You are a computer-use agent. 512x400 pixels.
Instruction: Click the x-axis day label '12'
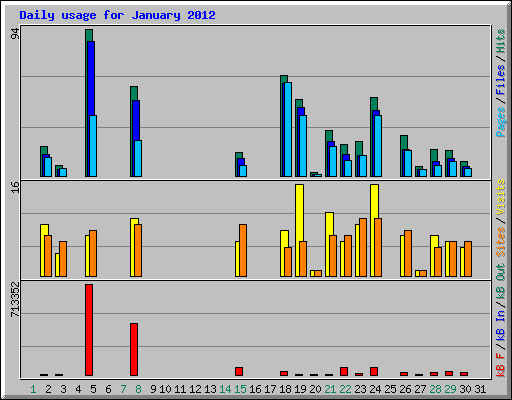coord(195,389)
